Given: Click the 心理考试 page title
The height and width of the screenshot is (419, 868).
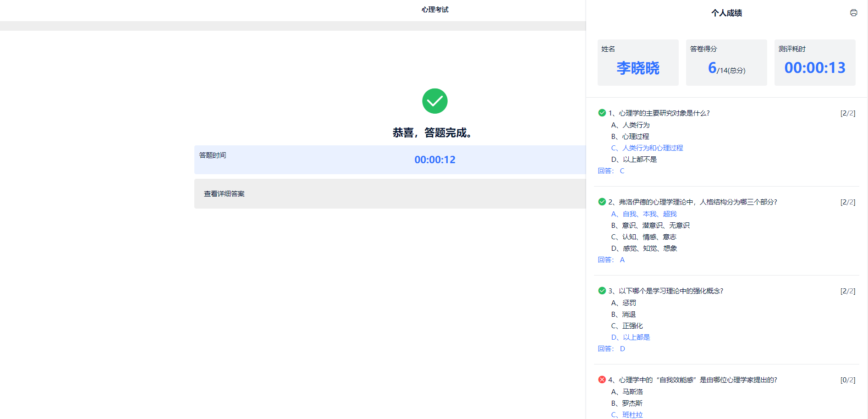Looking at the screenshot, I should (x=435, y=10).
